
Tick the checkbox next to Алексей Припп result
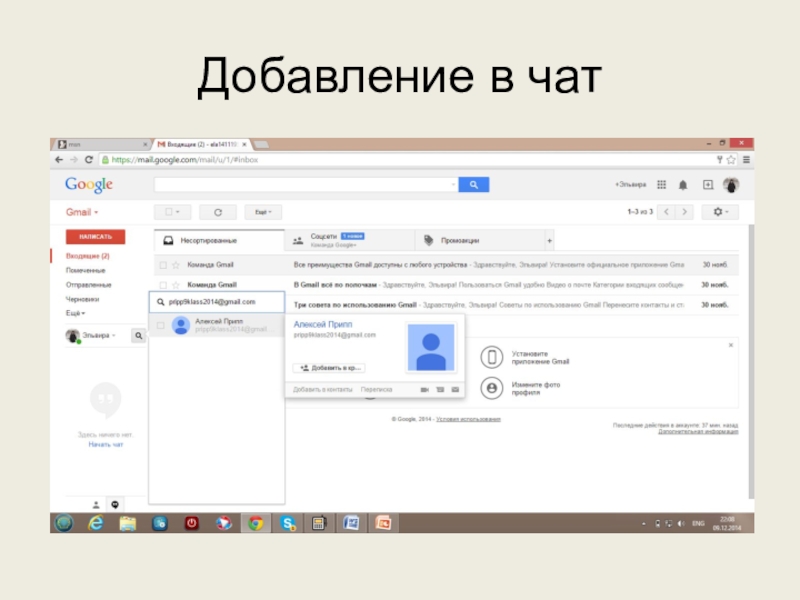pyautogui.click(x=161, y=325)
